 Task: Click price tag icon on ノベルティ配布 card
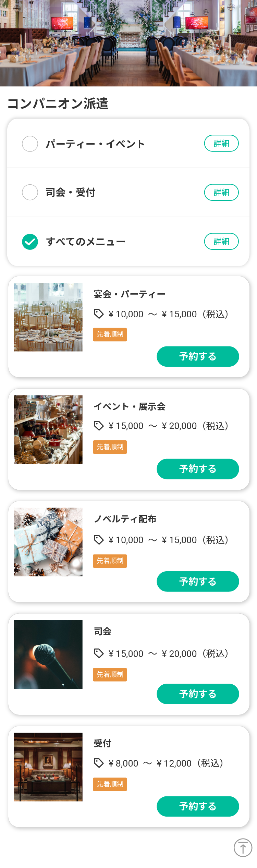pos(99,540)
